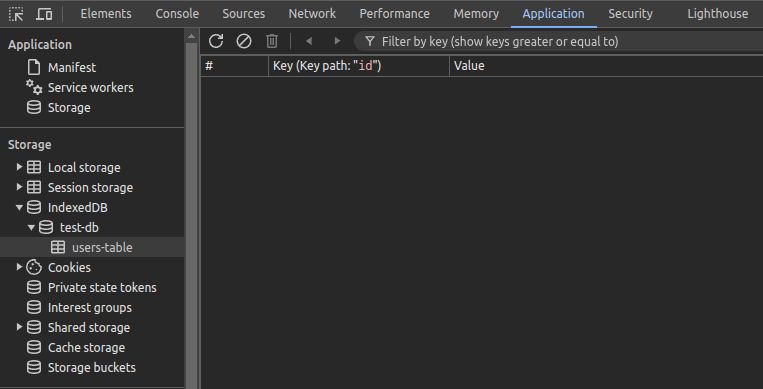Click the IndexedDB database cylinder icon
Viewport: 763px width, 389px height.
tap(34, 207)
